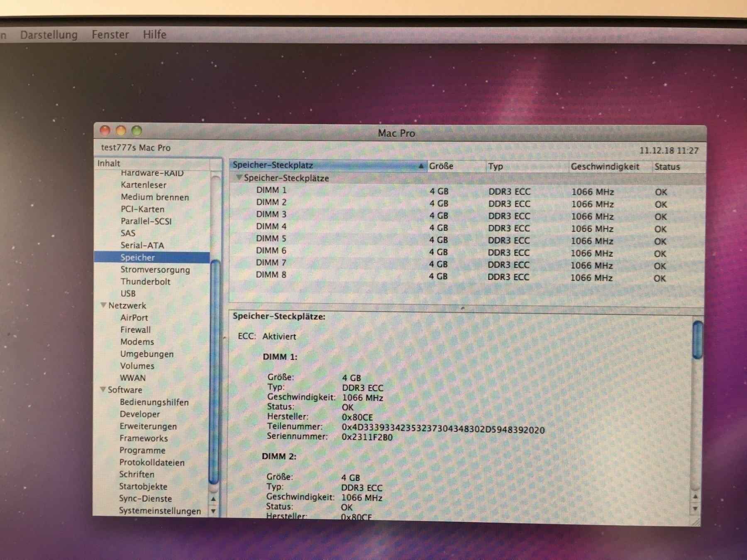
Task: Select Erweiterungen under Software
Action: [148, 426]
